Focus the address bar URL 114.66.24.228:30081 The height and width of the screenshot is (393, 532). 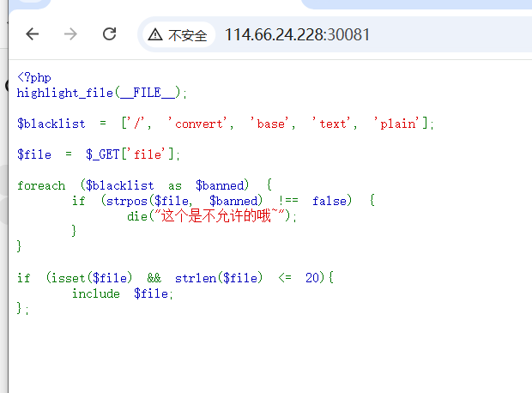[x=297, y=35]
